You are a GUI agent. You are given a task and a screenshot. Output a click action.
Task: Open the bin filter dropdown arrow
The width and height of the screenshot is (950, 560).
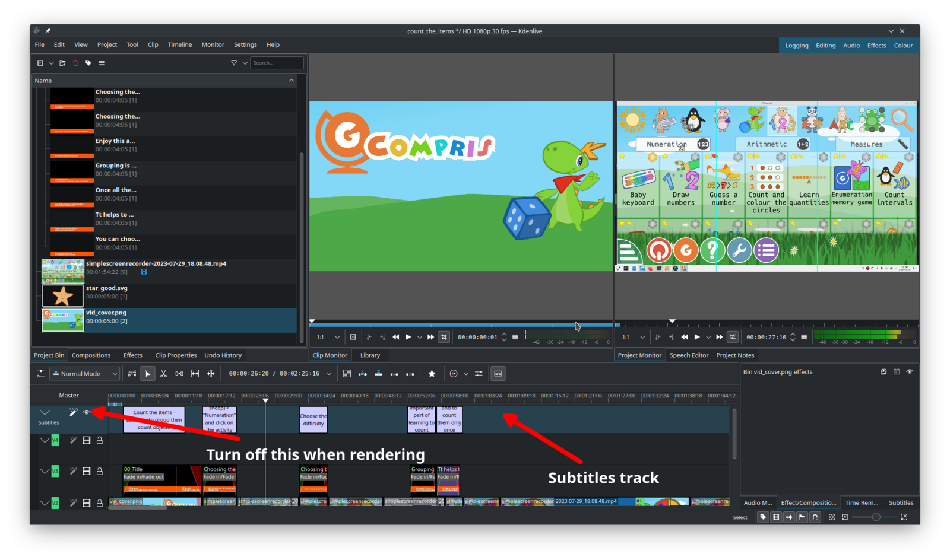click(x=245, y=63)
